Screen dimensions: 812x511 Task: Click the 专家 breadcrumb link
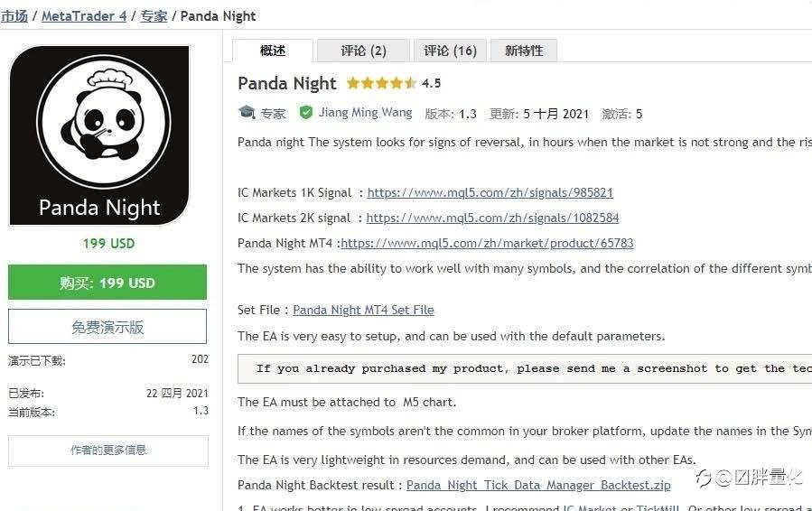coord(154,15)
